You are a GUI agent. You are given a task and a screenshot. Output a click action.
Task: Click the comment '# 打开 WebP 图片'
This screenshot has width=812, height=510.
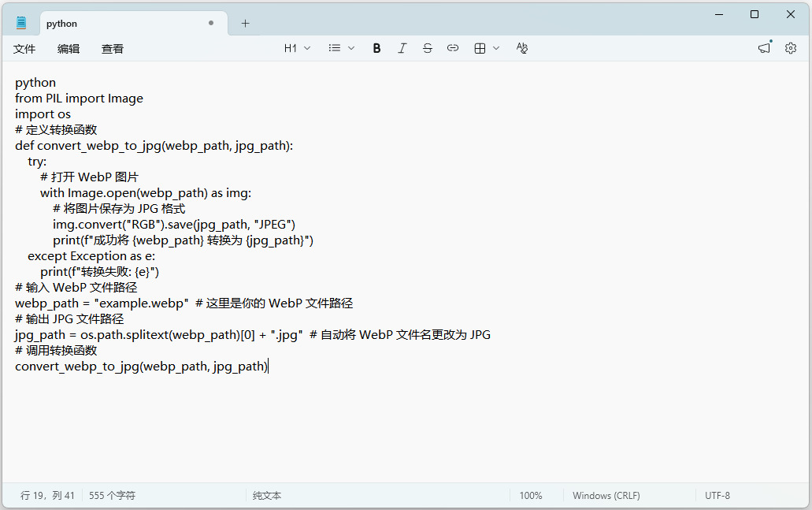pyautogui.click(x=90, y=177)
